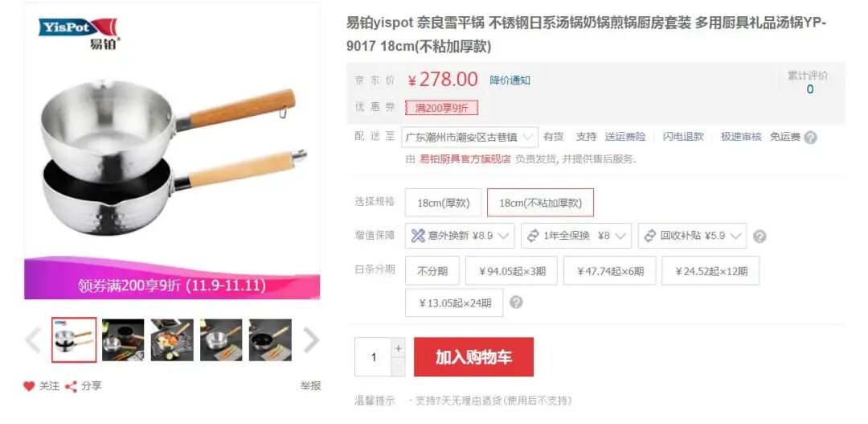
Task: Choose ¥47.74起×6期 installment plan
Action: coord(609,271)
